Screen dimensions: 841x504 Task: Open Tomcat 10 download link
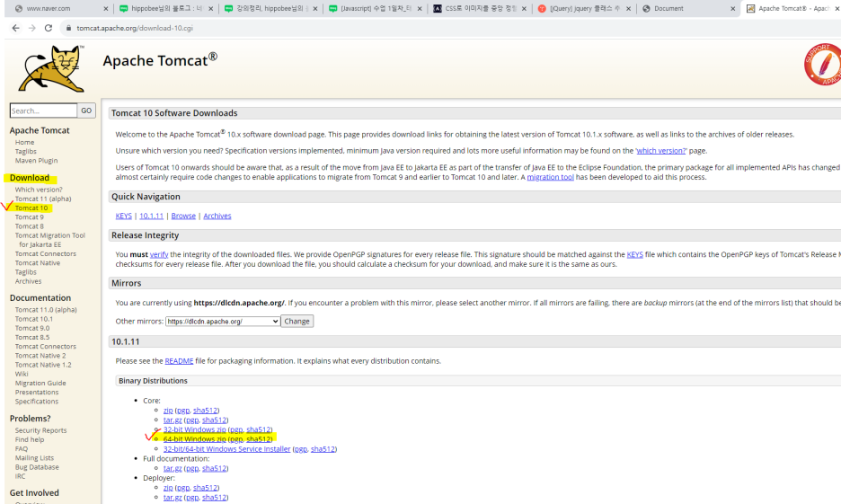tap(31, 208)
